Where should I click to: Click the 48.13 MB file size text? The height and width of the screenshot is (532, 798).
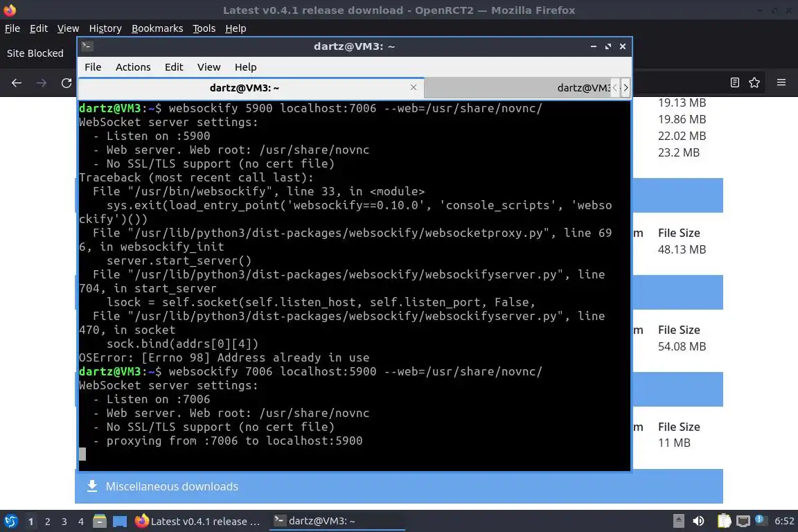pyautogui.click(x=682, y=249)
